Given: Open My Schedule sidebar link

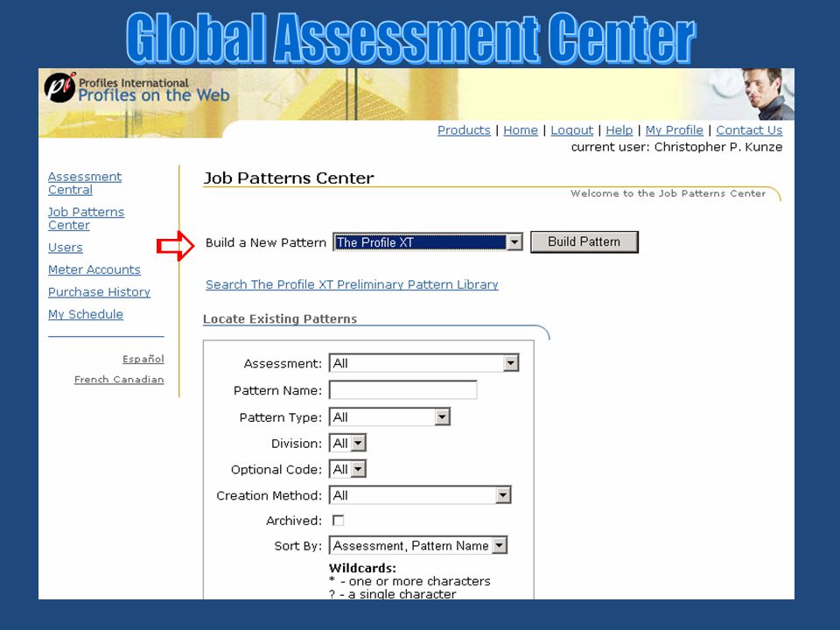Looking at the screenshot, I should pos(86,314).
